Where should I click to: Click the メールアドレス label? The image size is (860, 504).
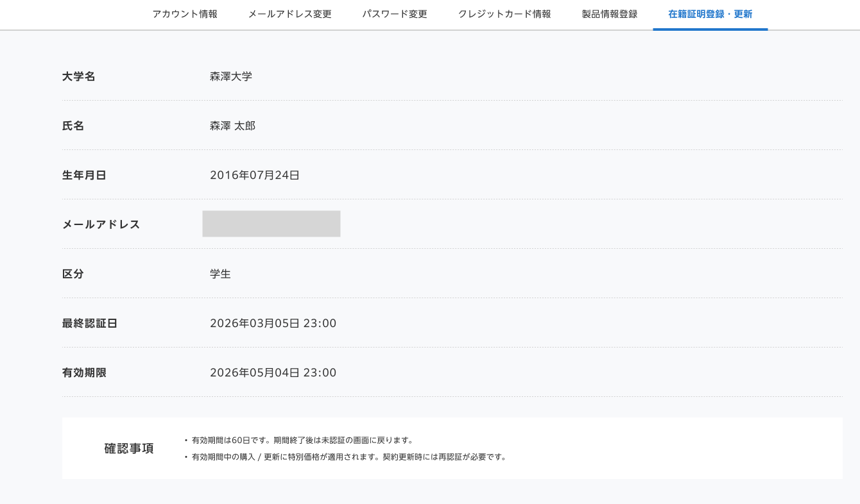101,224
